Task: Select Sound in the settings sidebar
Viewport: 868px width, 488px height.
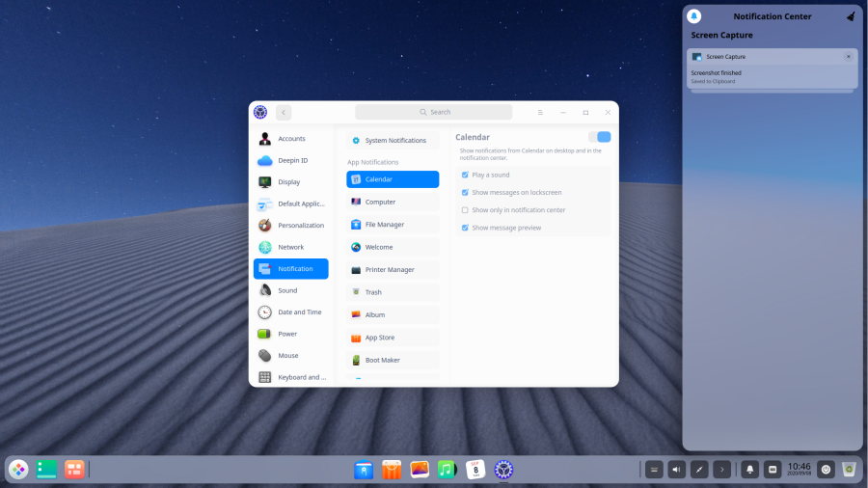Action: point(290,290)
